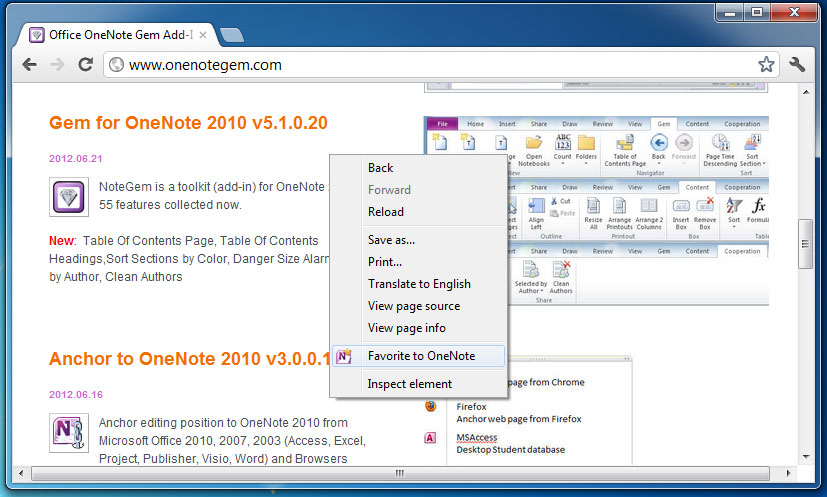Click the vertical scrollbar thumb
Image resolution: width=827 pixels, height=497 pixels.
pyautogui.click(x=805, y=244)
